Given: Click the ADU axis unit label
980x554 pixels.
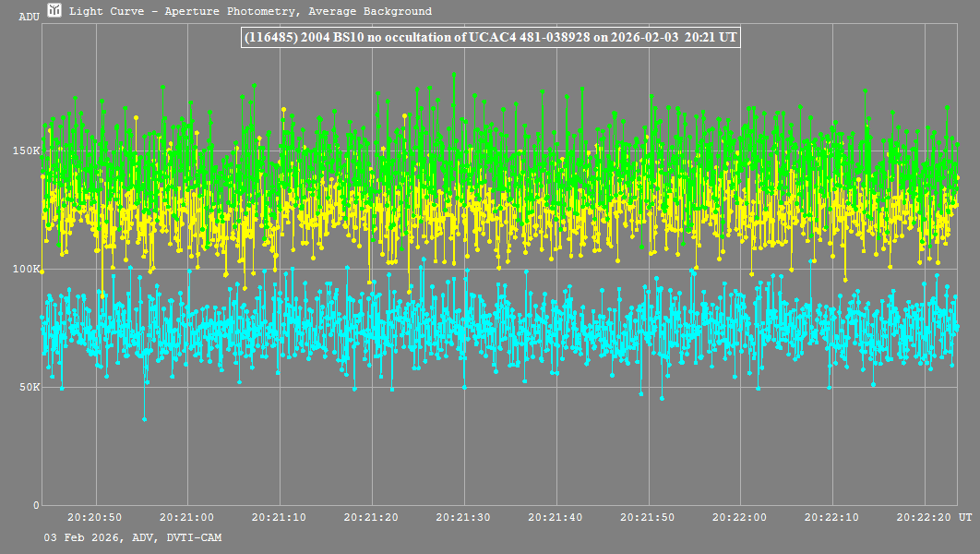Looking at the screenshot, I should click(29, 17).
